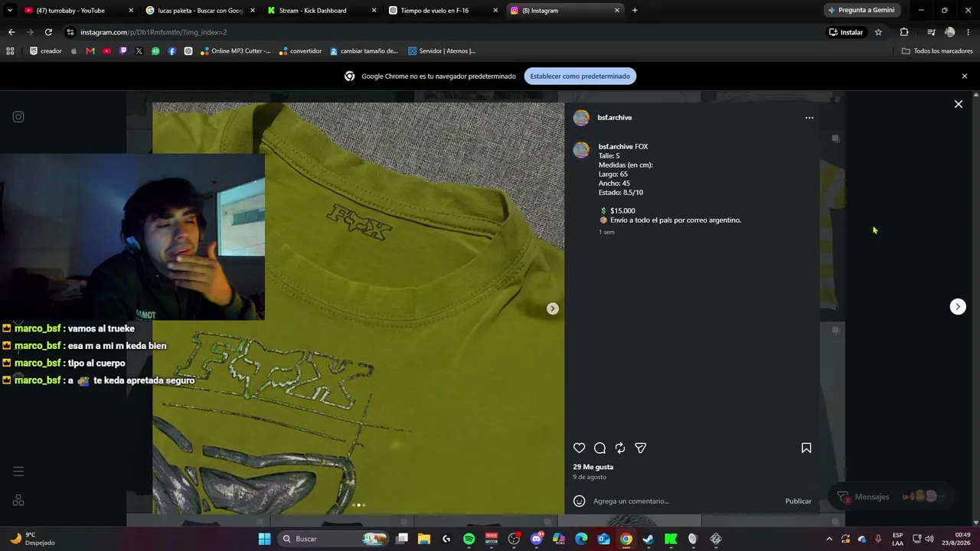This screenshot has width=980, height=551.
Task: Show hidden system tray icons
Action: pos(829,539)
